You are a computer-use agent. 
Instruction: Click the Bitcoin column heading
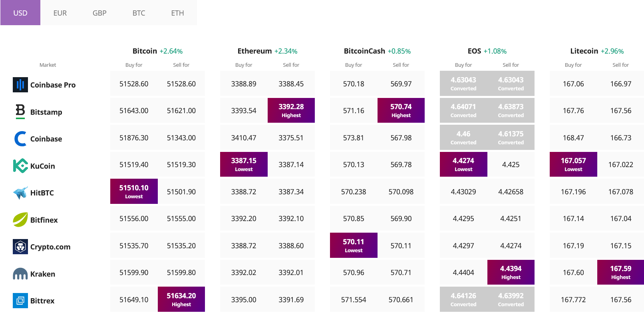145,51
